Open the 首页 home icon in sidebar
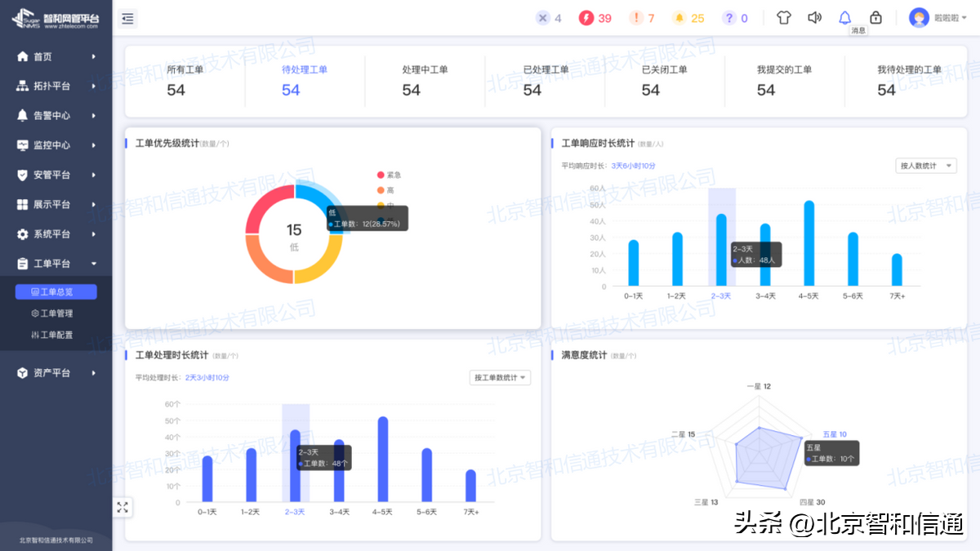Image resolution: width=980 pixels, height=551 pixels. pyautogui.click(x=23, y=56)
